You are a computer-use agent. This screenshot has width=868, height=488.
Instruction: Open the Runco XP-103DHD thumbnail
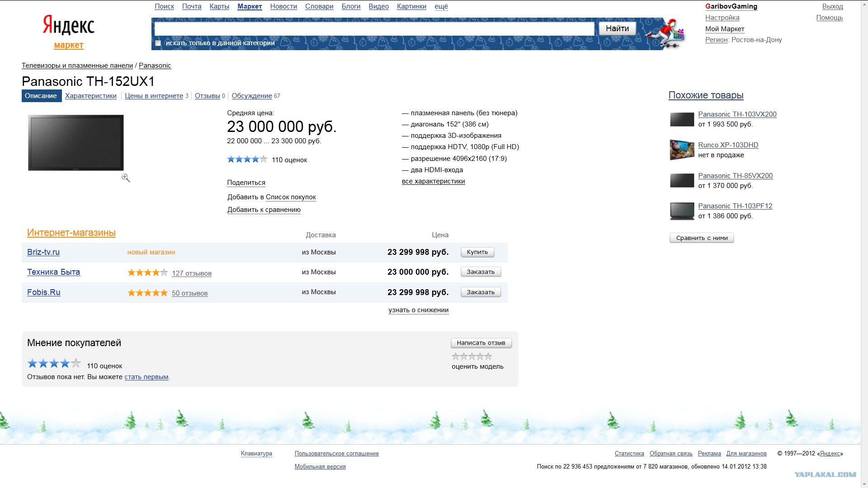click(x=682, y=150)
